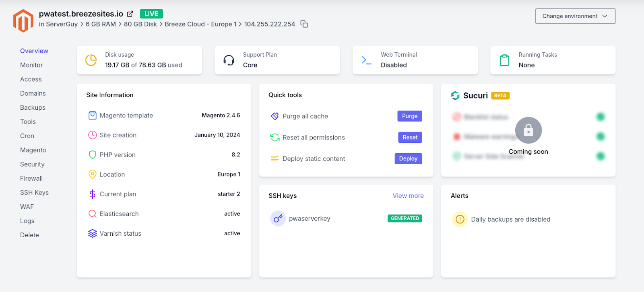
Task: Click the Current plan dollar icon
Action: pos(93,194)
